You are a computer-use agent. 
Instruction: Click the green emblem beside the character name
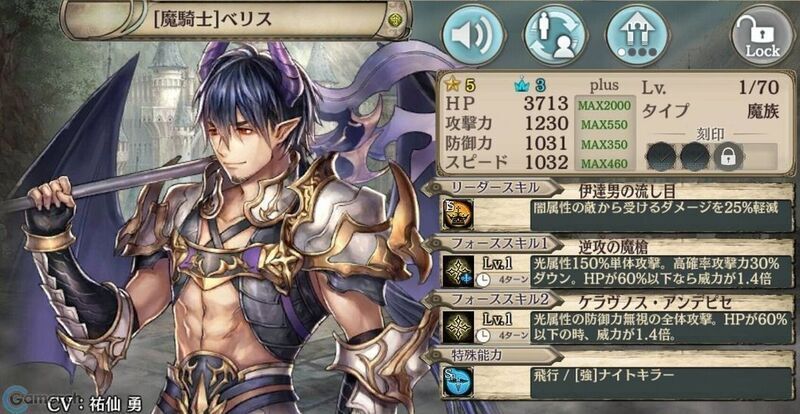(x=394, y=20)
